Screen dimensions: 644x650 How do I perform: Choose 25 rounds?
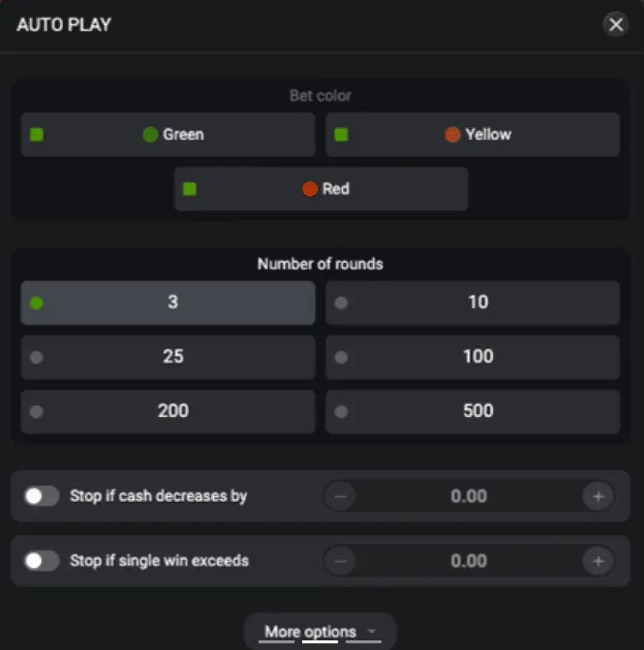click(167, 357)
